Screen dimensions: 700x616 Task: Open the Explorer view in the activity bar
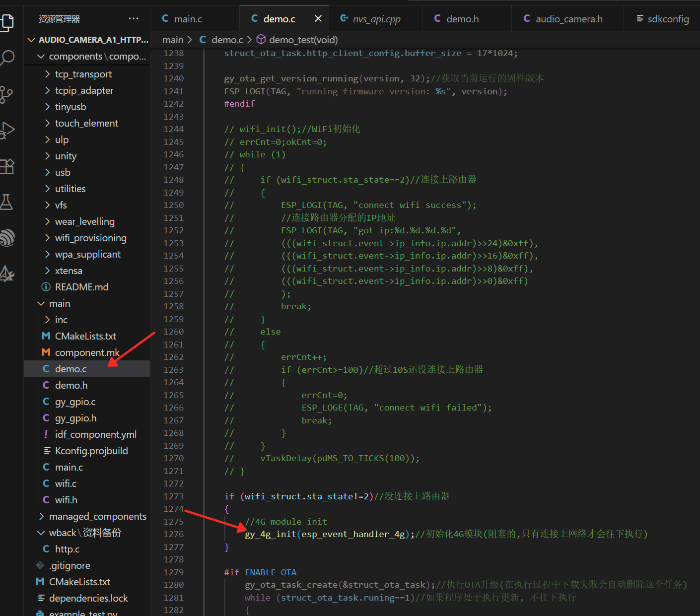pos(7,23)
